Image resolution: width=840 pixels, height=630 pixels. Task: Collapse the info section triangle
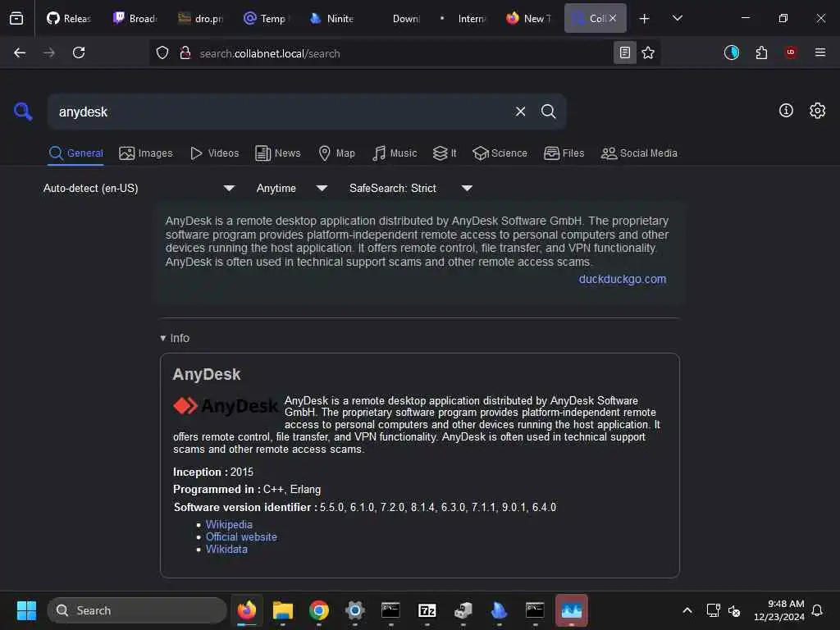(163, 338)
